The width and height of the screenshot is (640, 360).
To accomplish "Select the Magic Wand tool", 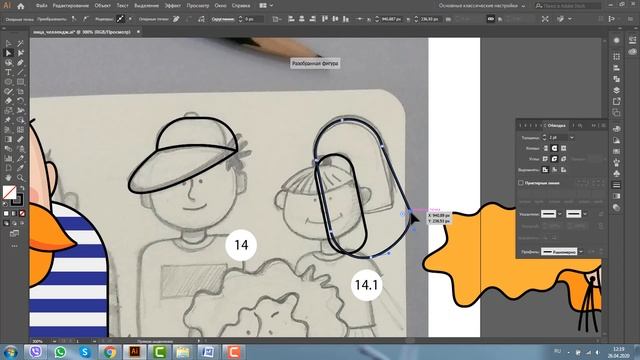I will tap(20, 43).
